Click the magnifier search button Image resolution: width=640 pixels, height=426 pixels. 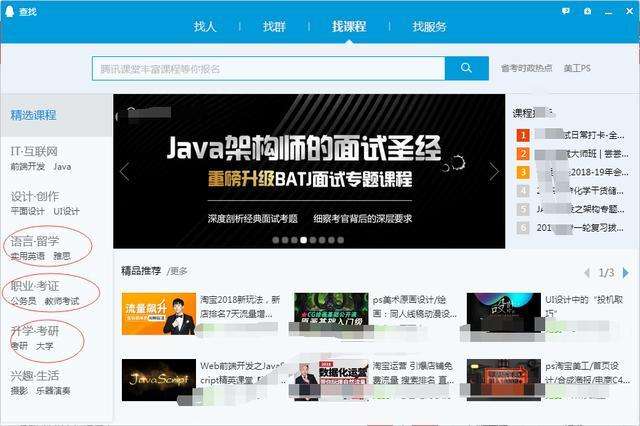(466, 69)
